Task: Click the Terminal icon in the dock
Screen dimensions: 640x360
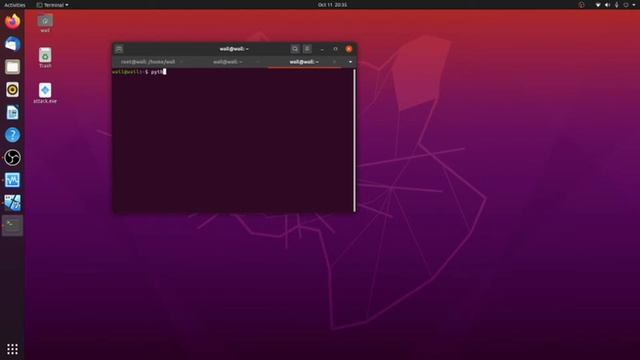Action: (x=12, y=225)
